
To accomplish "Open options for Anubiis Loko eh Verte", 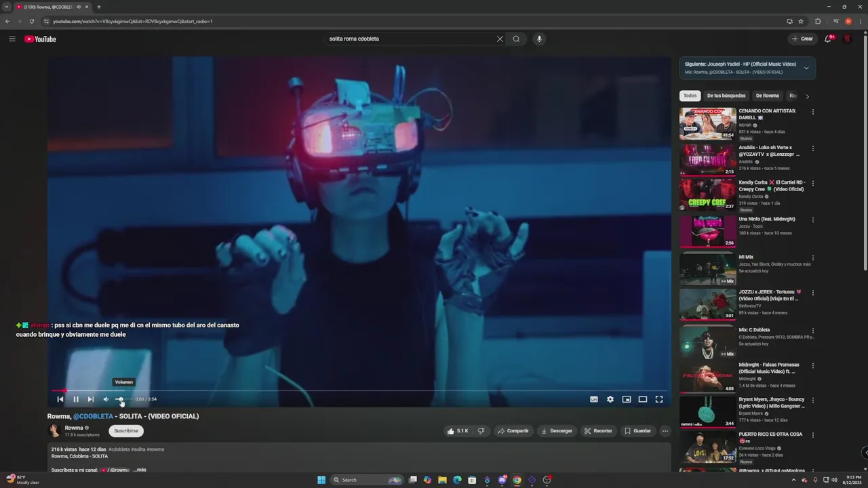I will tap(812, 148).
